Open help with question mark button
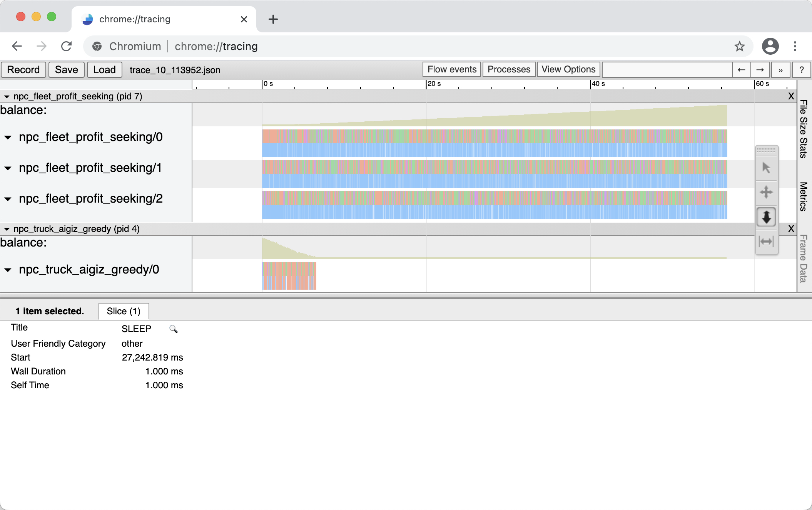 coord(801,70)
